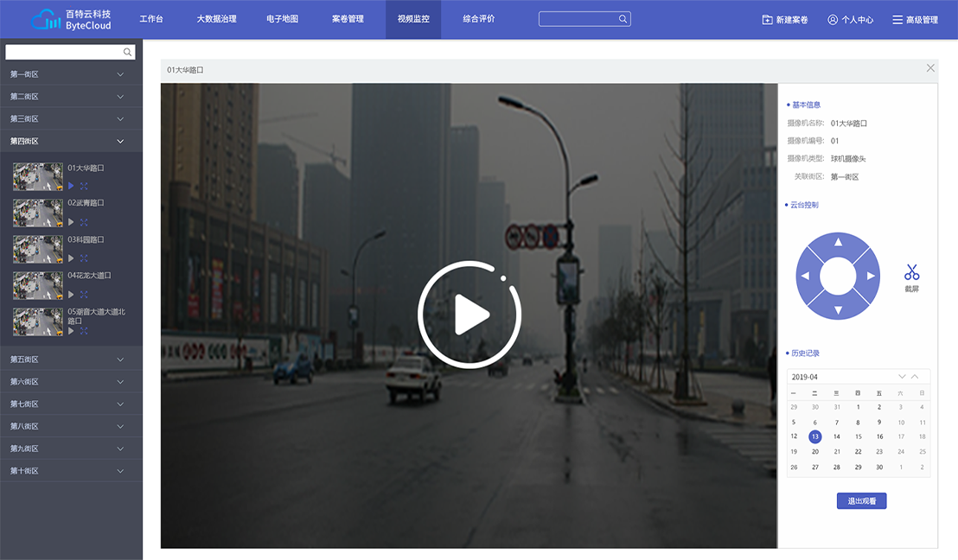Open 新建案卷 from the header
This screenshot has width=958, height=560.
[785, 20]
